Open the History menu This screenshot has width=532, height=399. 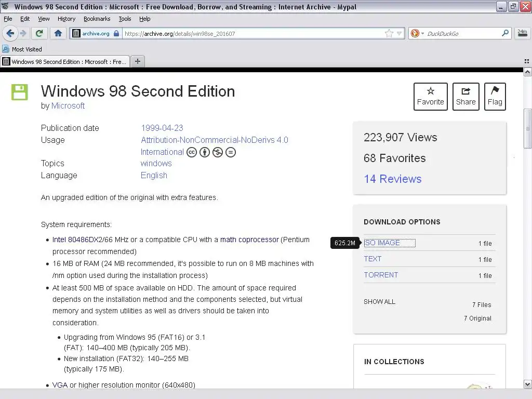(x=66, y=19)
